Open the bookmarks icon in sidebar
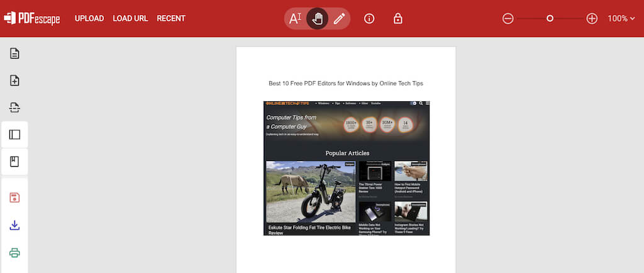Viewport: 644px width, 273px height. (15, 162)
